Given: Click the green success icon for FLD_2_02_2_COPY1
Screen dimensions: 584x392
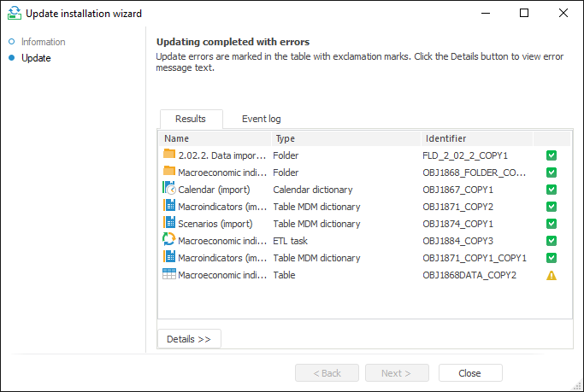Looking at the screenshot, I should point(552,155).
